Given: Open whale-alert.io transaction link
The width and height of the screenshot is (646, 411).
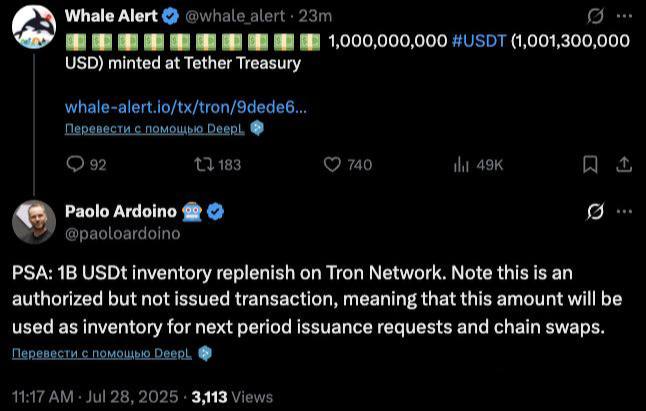Looking at the screenshot, I should point(186,107).
